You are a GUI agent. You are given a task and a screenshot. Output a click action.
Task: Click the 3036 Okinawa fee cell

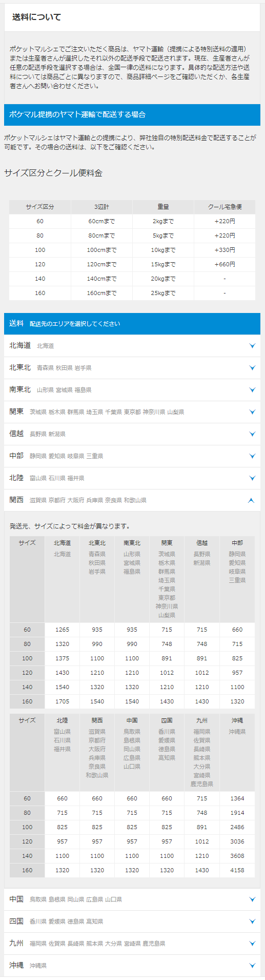point(237,841)
